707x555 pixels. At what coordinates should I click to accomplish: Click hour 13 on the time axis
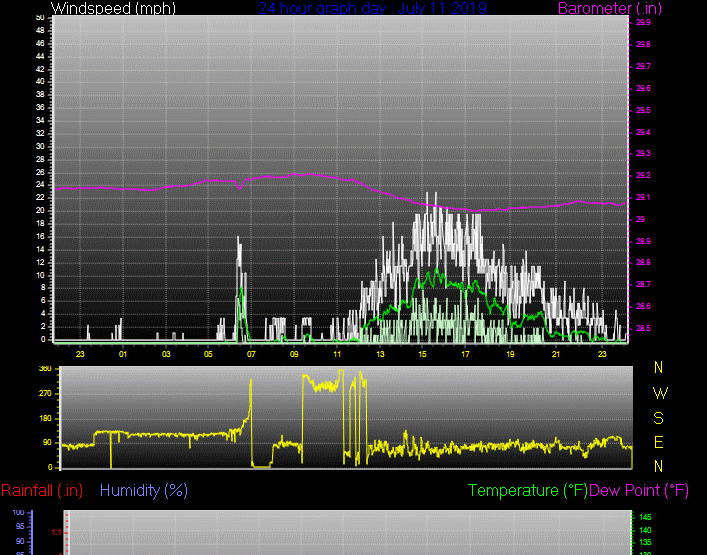pyautogui.click(x=380, y=354)
